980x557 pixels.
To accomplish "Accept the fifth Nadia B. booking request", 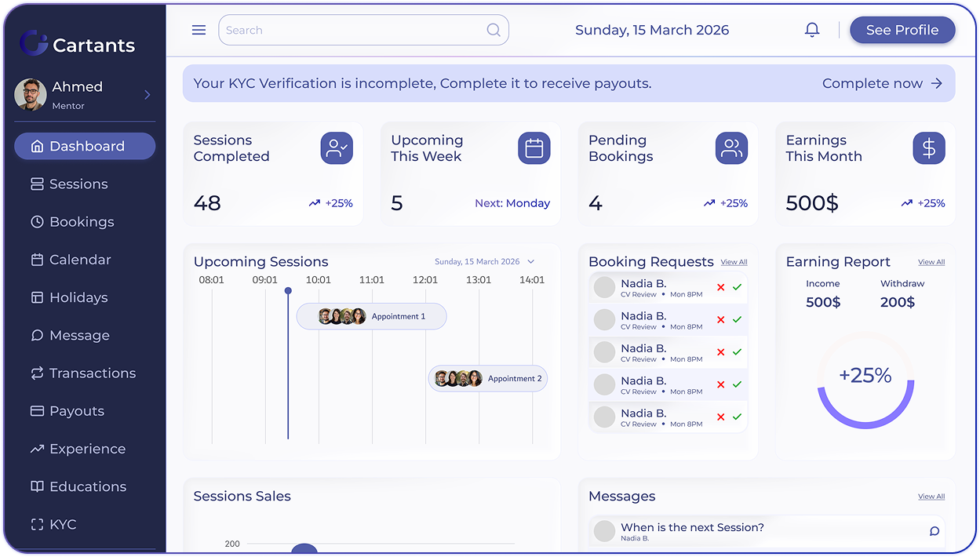I will [737, 417].
